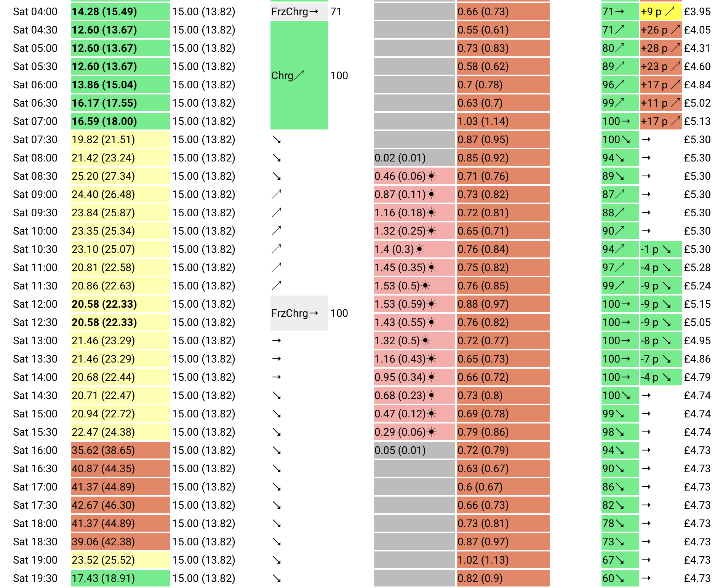The width and height of the screenshot is (723, 588).
Task: Click the right arrow in Sat 13:00 state column
Action: coord(277,340)
